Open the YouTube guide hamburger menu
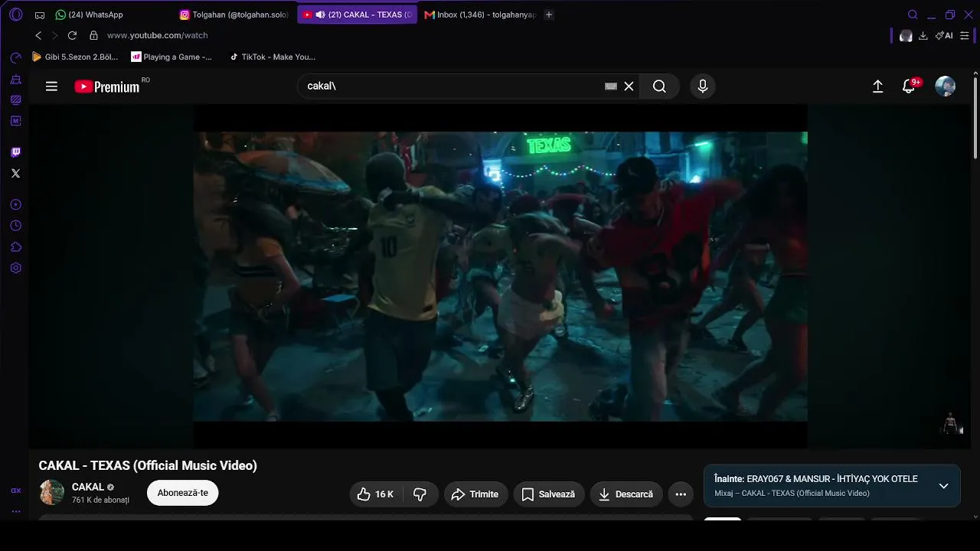The image size is (980, 551). [51, 86]
